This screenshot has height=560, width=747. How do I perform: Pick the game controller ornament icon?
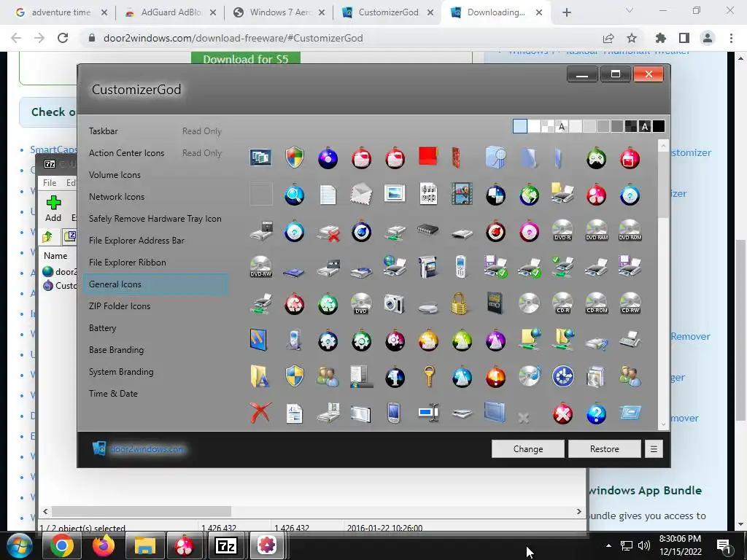[596, 158]
